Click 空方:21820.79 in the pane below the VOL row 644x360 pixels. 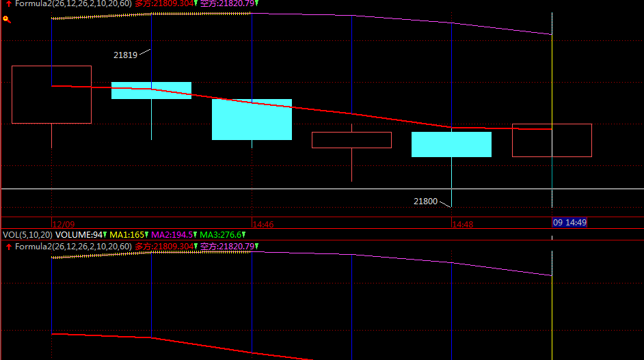coord(228,247)
